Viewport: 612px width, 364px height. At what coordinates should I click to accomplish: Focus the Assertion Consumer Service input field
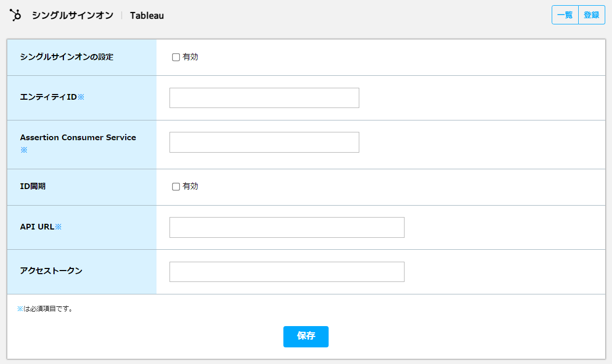point(264,142)
